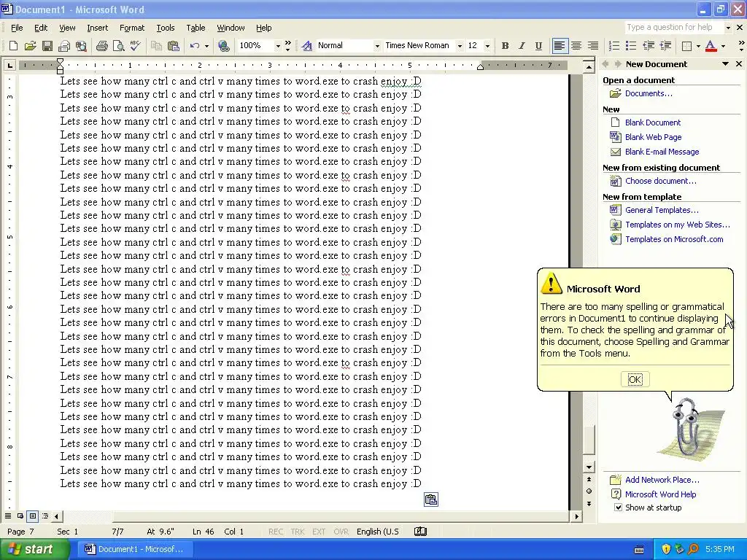Increase the paragraph indent

pos(665,46)
